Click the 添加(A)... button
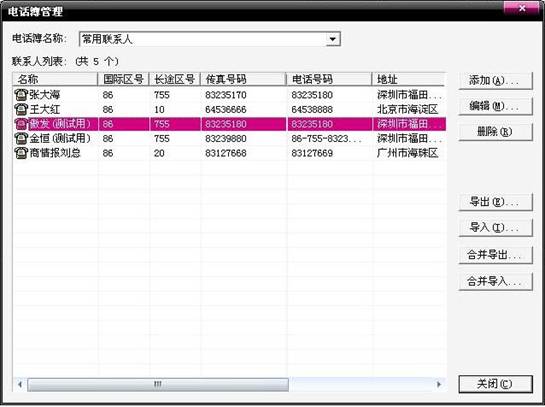The image size is (545, 407). [x=495, y=81]
